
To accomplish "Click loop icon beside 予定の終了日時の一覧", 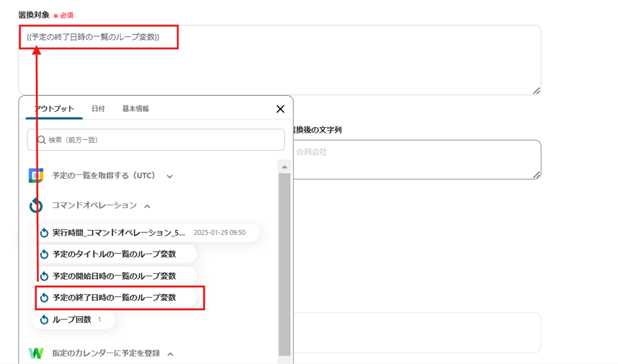I will tap(44, 298).
